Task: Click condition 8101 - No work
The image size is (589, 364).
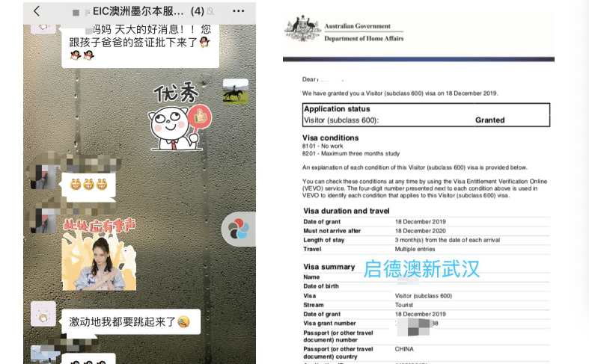Action: pyautogui.click(x=323, y=146)
